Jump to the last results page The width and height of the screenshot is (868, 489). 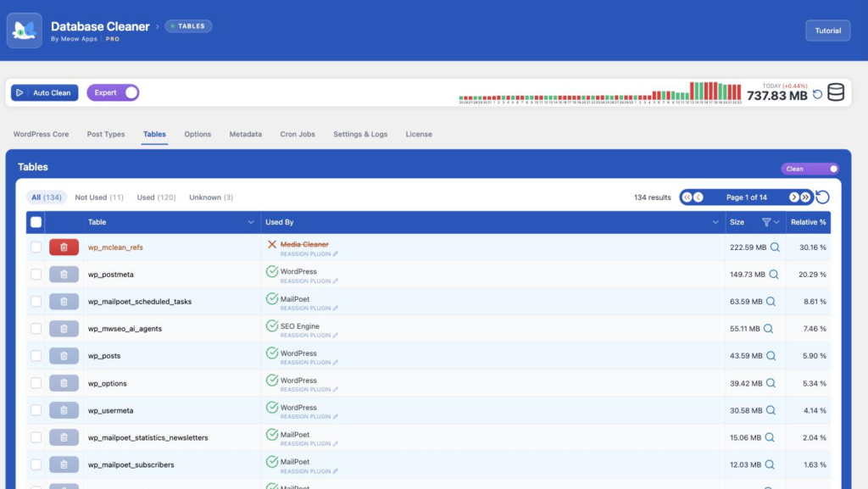805,197
